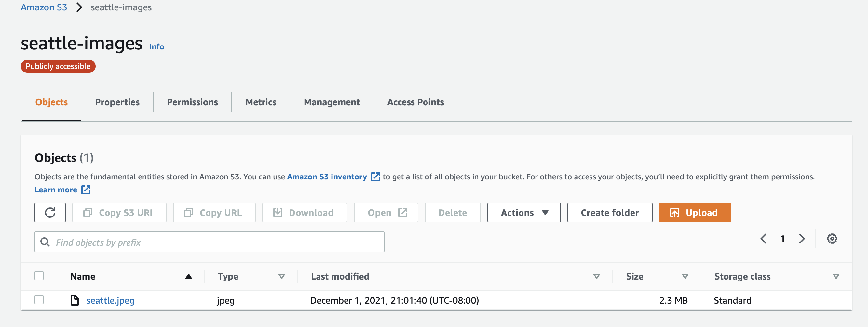The image size is (868, 327).
Task: Click external link icon after S3 inventory
Action: click(x=375, y=177)
